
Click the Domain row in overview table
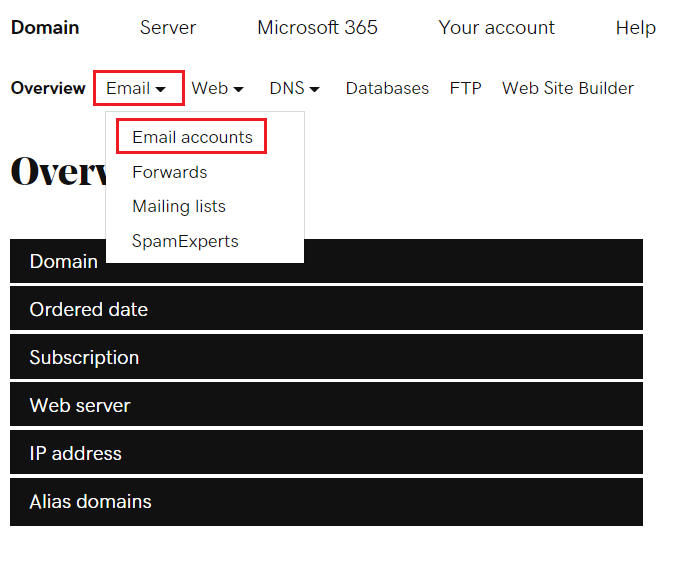tap(326, 261)
